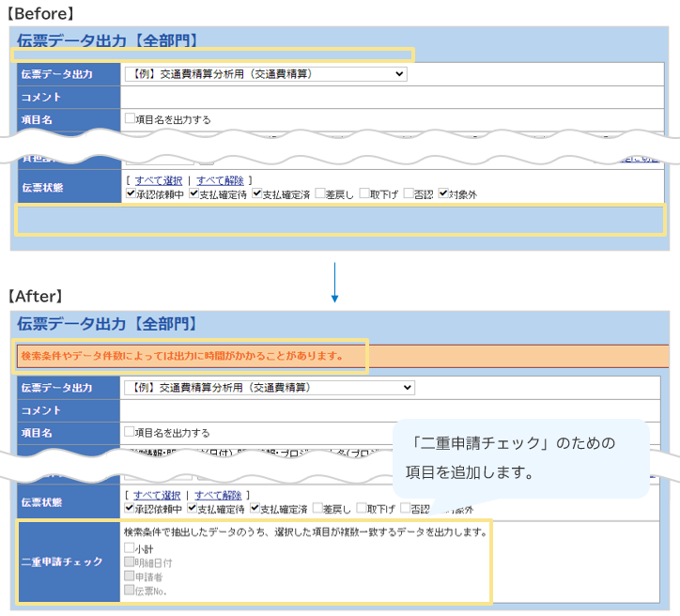The width and height of the screenshot is (680, 616).
Task: Click すべて解除 link in Before panel
Action: click(x=220, y=180)
